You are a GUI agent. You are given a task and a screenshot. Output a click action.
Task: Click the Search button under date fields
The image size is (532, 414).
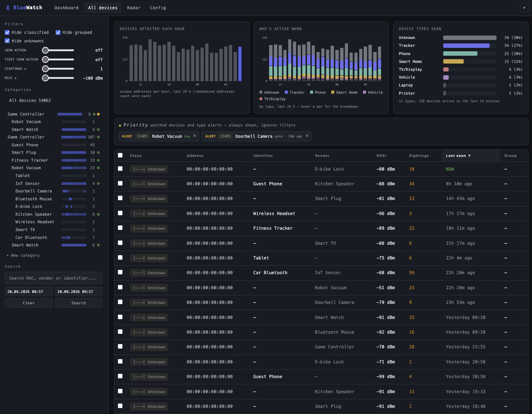(x=79, y=303)
